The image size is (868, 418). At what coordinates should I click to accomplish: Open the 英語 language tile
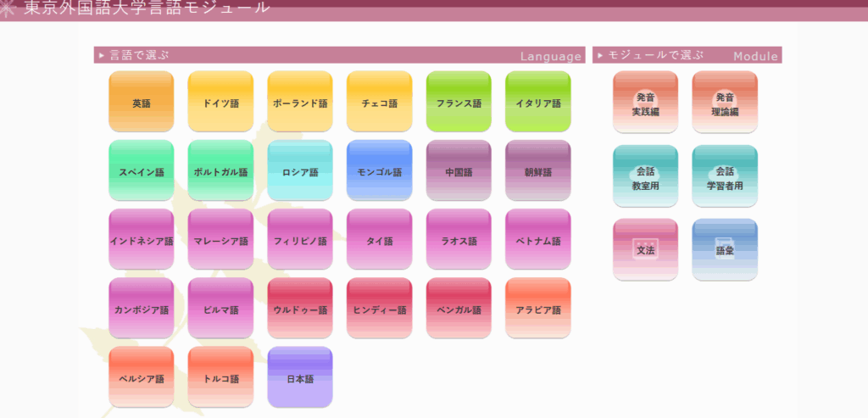pyautogui.click(x=142, y=101)
